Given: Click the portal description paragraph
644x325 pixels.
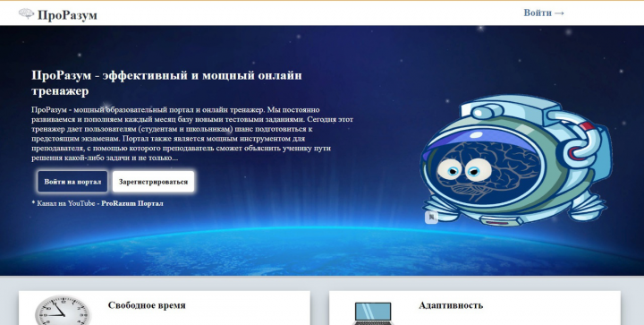Looking at the screenshot, I should (x=192, y=134).
